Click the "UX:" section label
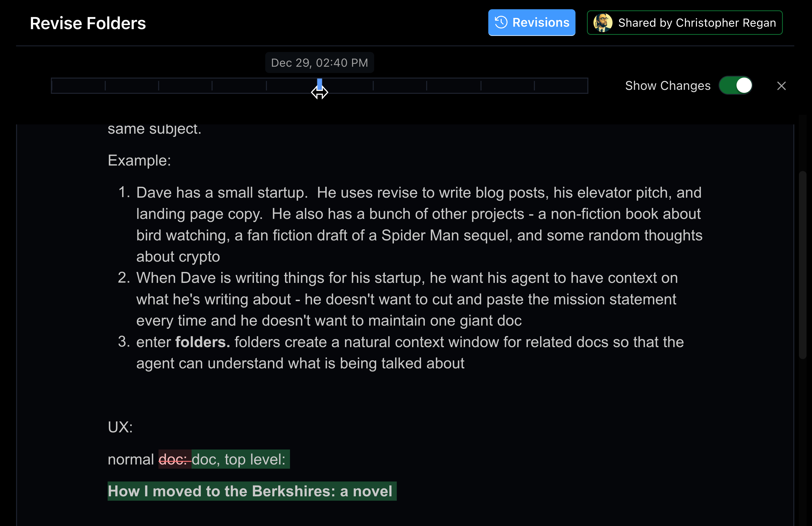The image size is (812, 526). (x=120, y=427)
